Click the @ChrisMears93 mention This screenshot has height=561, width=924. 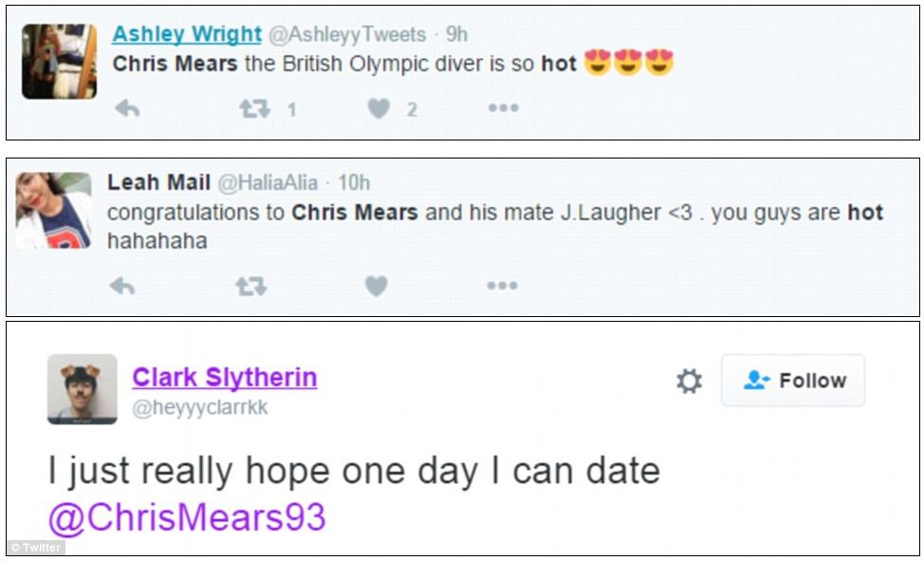coord(187,518)
